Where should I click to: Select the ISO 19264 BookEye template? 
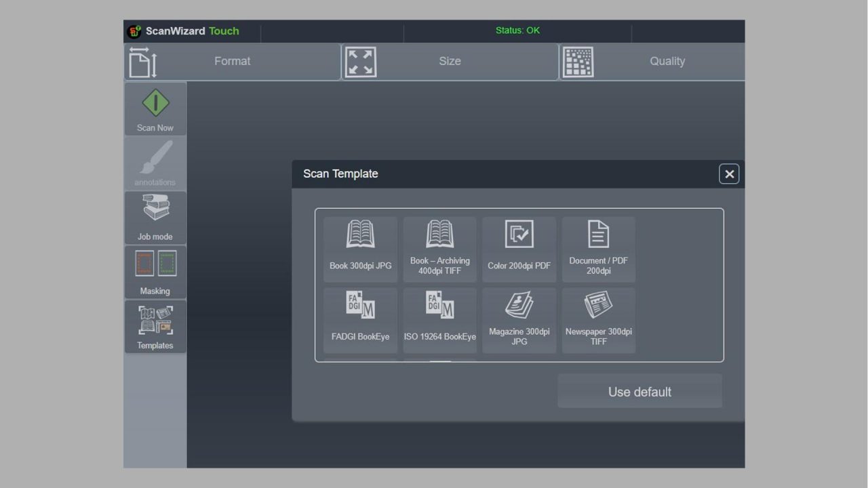point(439,319)
